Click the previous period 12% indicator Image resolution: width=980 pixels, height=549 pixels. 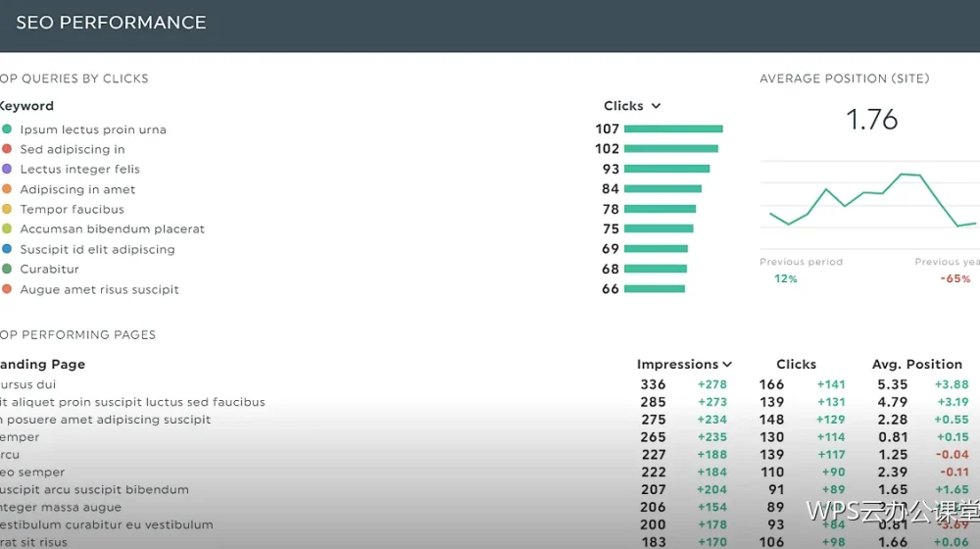click(x=786, y=278)
